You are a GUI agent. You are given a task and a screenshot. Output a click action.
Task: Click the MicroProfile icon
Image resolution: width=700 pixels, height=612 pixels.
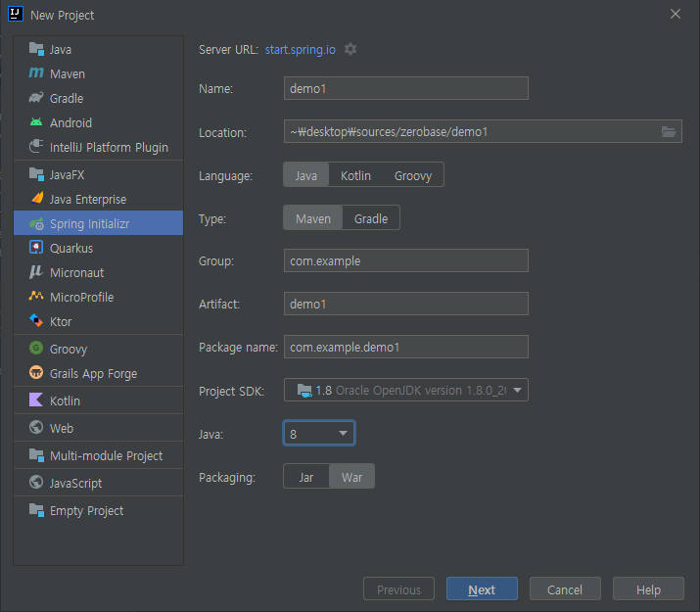[x=36, y=296]
